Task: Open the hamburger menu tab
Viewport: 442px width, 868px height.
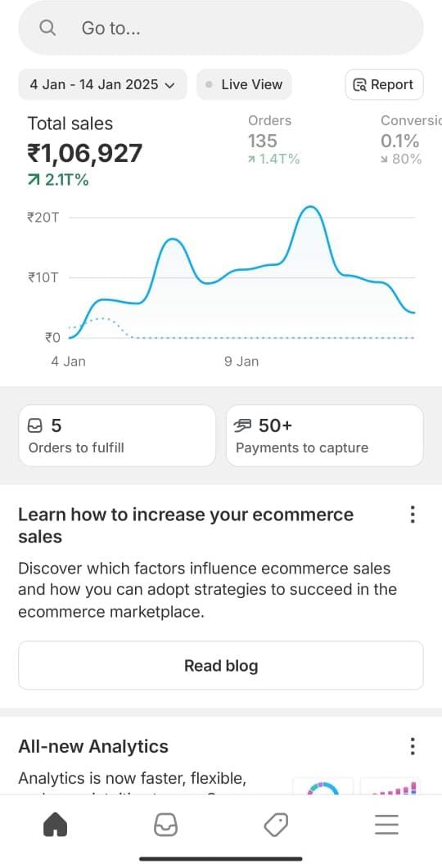Action: pyautogui.click(x=386, y=825)
